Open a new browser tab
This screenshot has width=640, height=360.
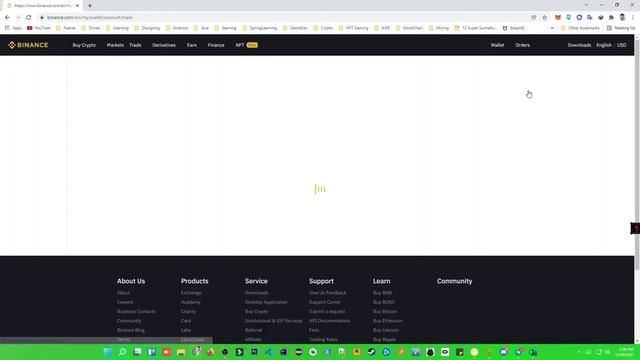click(90, 6)
